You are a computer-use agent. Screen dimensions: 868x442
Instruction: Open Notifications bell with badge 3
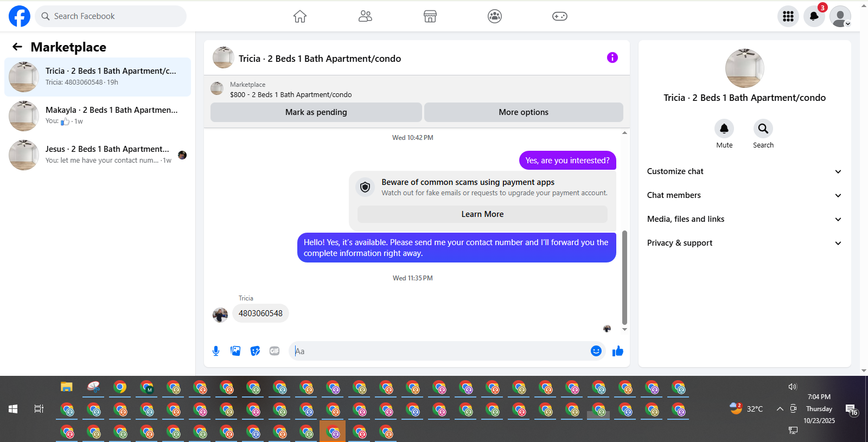814,16
